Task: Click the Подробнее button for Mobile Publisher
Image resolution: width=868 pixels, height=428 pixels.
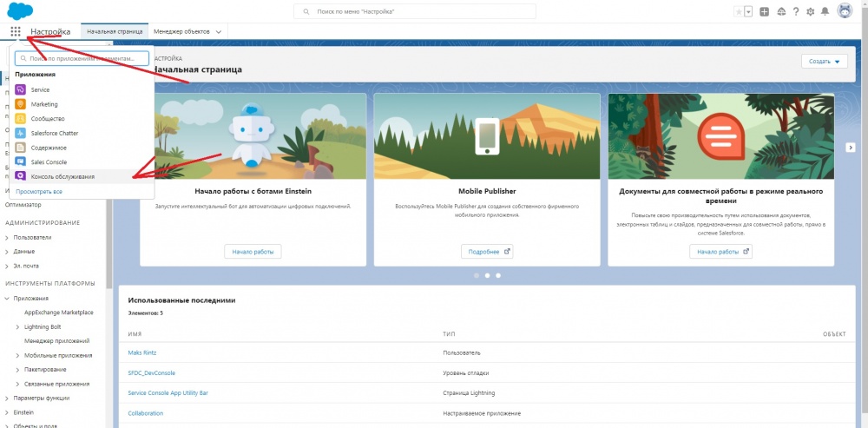Action: (487, 252)
